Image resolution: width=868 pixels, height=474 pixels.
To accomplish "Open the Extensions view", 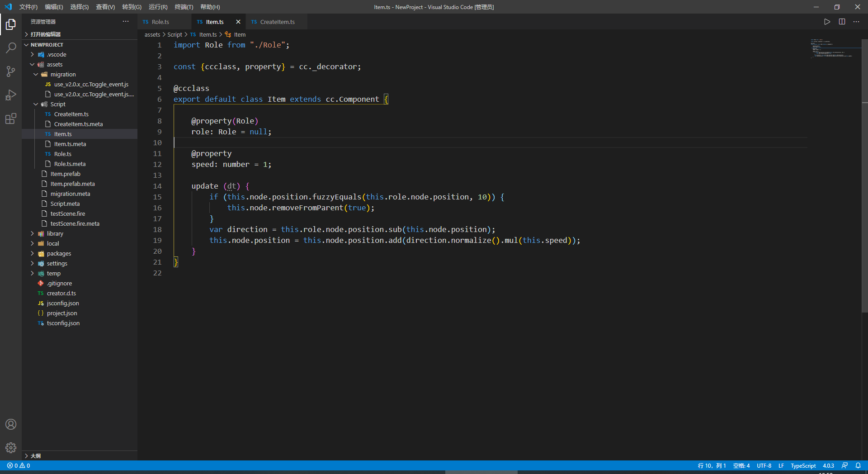I will [x=11, y=119].
